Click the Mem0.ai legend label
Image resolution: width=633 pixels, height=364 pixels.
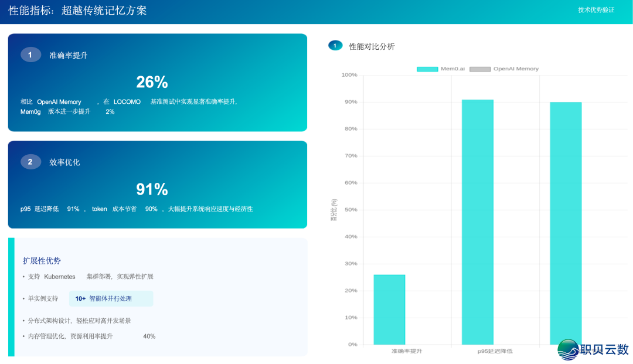(x=452, y=69)
